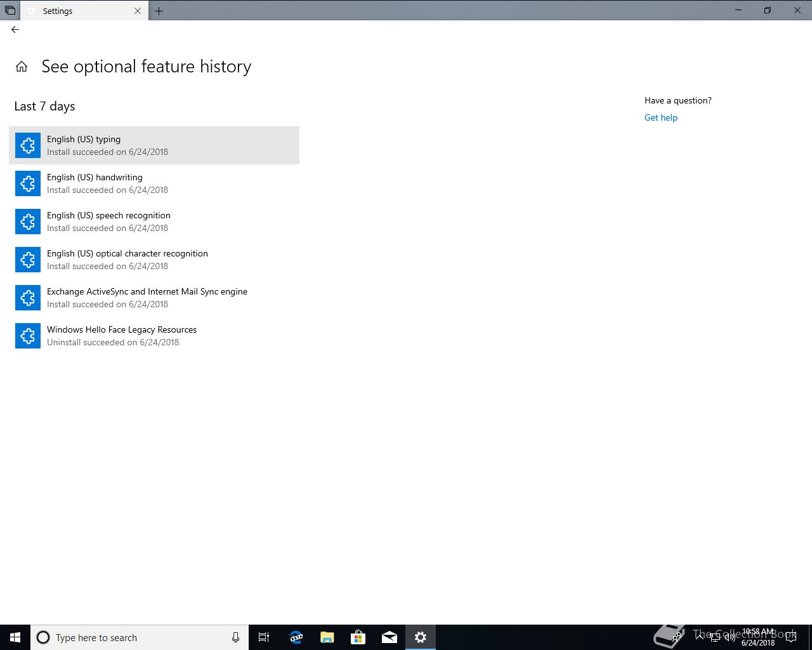Screen dimensions: 812x650
Task: Select the English (US) typing puzzle icon
Action: coord(28,145)
